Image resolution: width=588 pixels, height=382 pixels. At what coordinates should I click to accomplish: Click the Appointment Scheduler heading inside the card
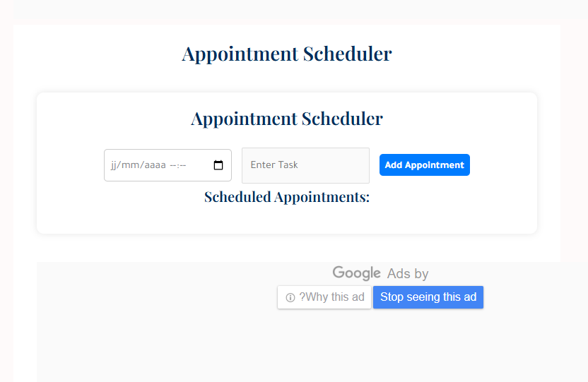(x=287, y=119)
